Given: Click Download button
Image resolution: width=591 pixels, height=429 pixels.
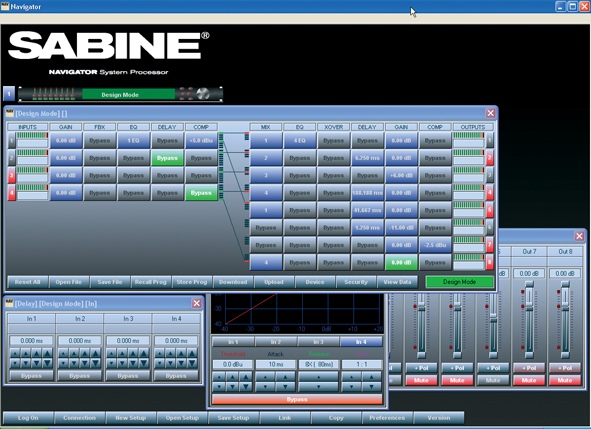Looking at the screenshot, I should (233, 282).
